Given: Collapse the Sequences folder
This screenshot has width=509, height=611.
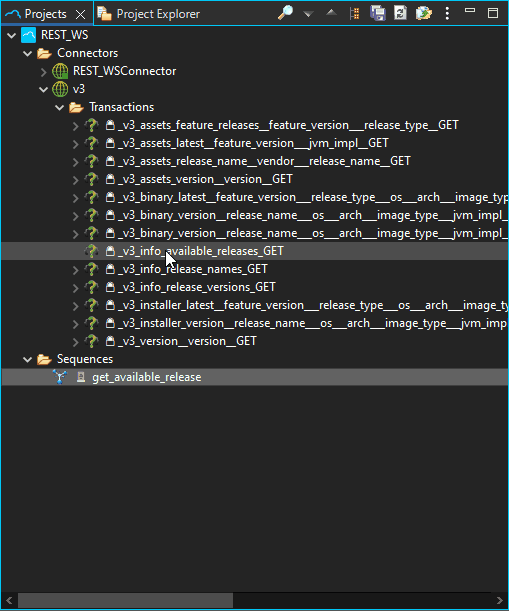Looking at the screenshot, I should [27, 360].
